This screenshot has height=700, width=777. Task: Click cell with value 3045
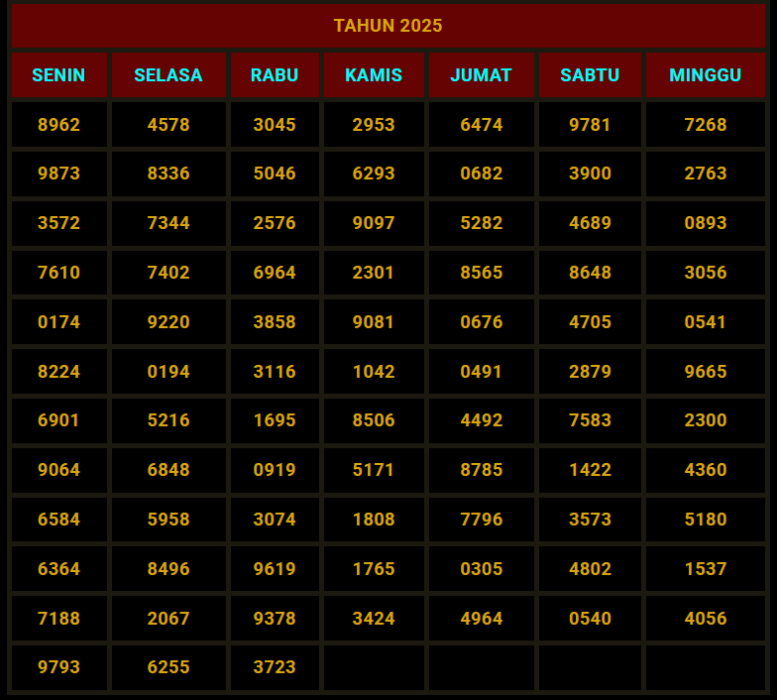click(x=275, y=125)
